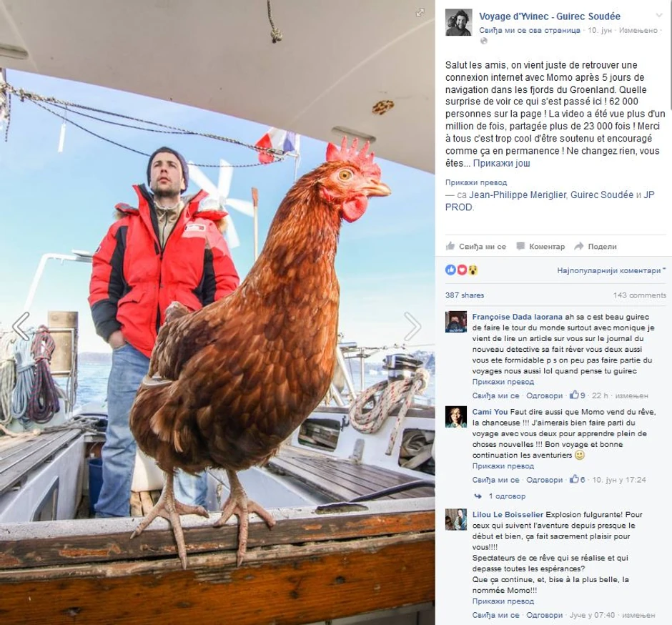
Task: Open tagged profile Jean-Philippe Meriglier
Action: [x=518, y=195]
